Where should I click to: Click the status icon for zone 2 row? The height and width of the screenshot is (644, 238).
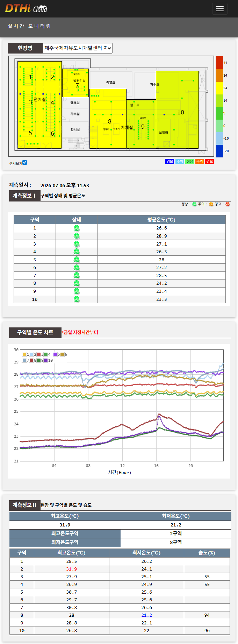click(x=77, y=236)
